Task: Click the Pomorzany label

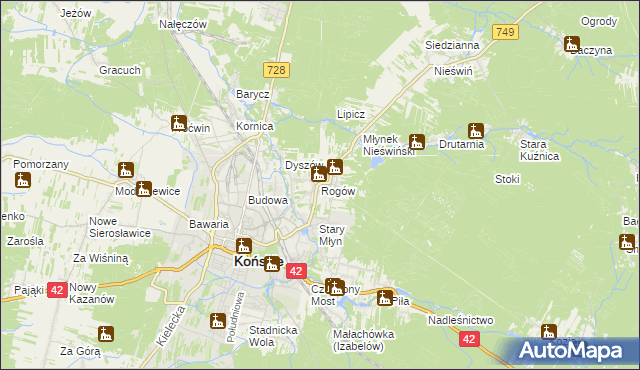Action: pos(41,165)
